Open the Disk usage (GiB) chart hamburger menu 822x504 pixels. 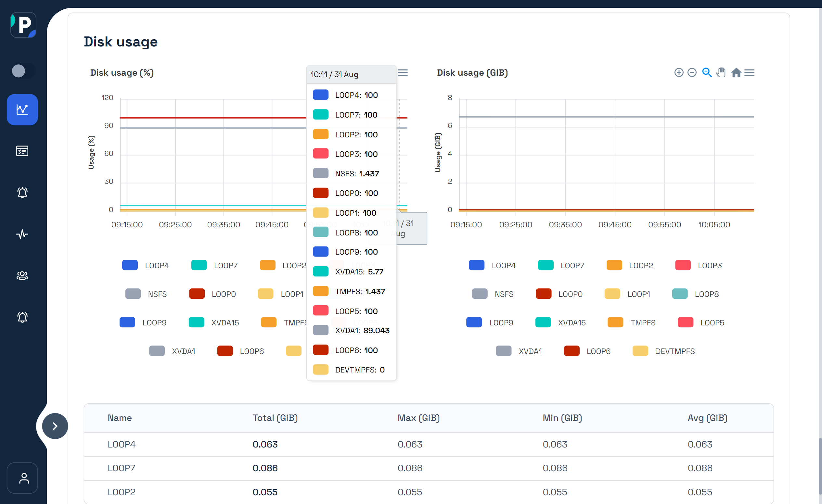click(x=749, y=73)
